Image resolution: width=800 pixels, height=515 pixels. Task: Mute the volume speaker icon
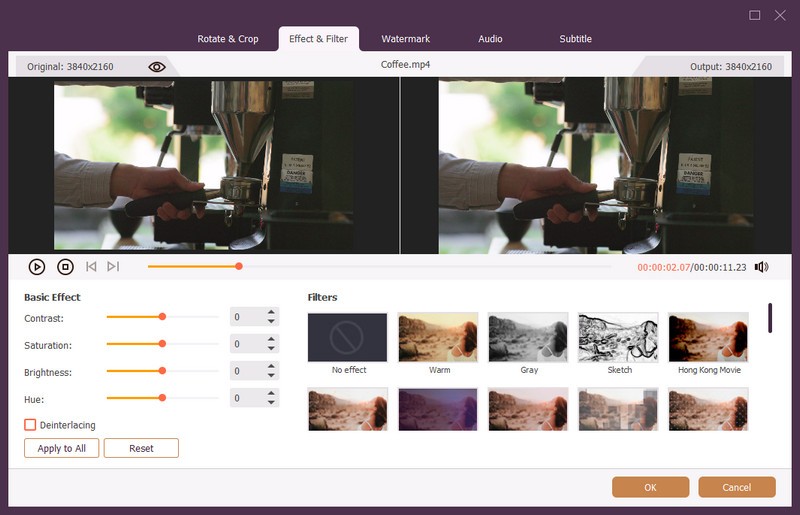tap(761, 267)
